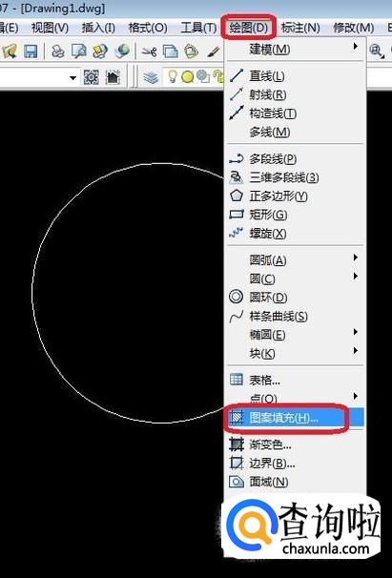Click the Cut scissors icon
The width and height of the screenshot is (392, 578).
click(x=149, y=52)
